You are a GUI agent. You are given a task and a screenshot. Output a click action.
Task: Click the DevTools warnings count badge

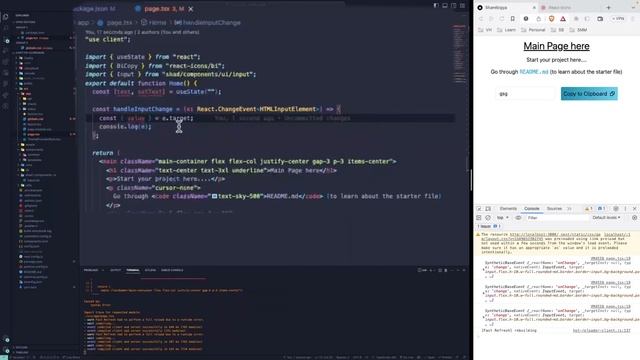(589, 209)
